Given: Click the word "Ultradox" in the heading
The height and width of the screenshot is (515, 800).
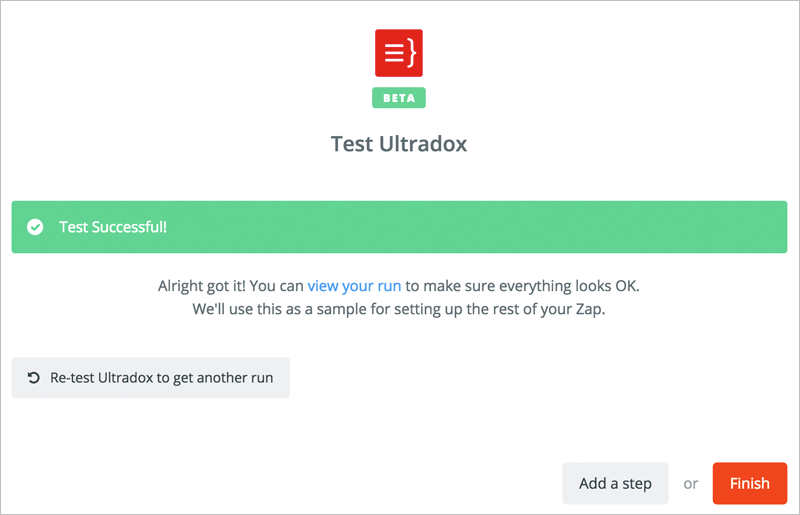Looking at the screenshot, I should coord(423,144).
